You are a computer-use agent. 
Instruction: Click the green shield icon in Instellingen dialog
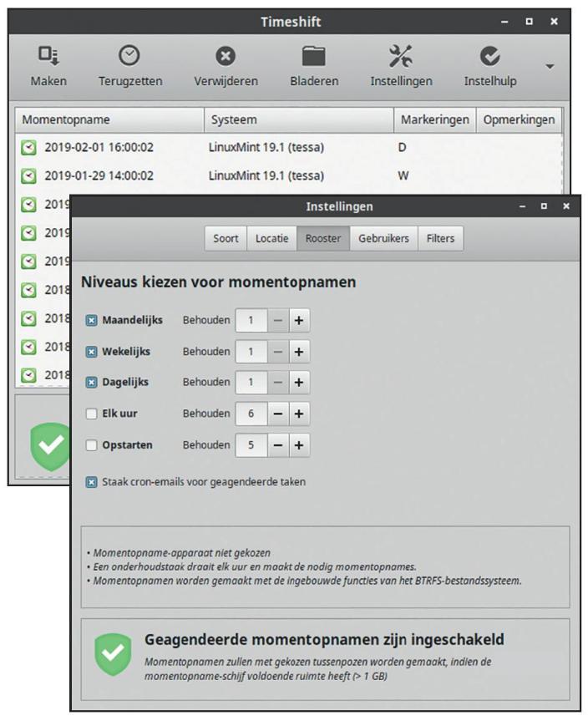pos(113,654)
